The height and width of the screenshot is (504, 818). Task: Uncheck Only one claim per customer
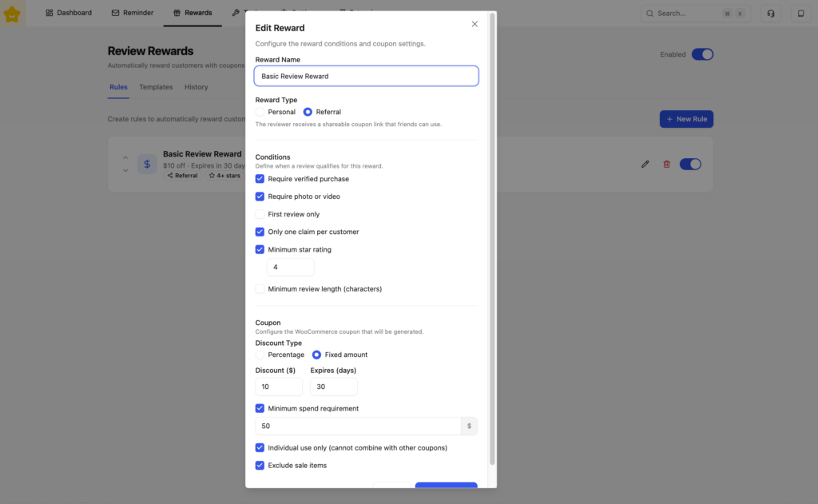tap(260, 232)
